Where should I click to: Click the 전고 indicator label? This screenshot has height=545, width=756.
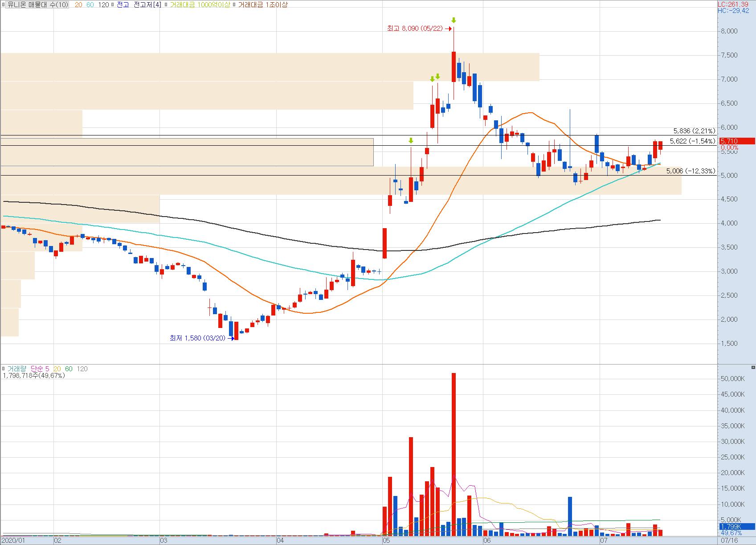(123, 4)
